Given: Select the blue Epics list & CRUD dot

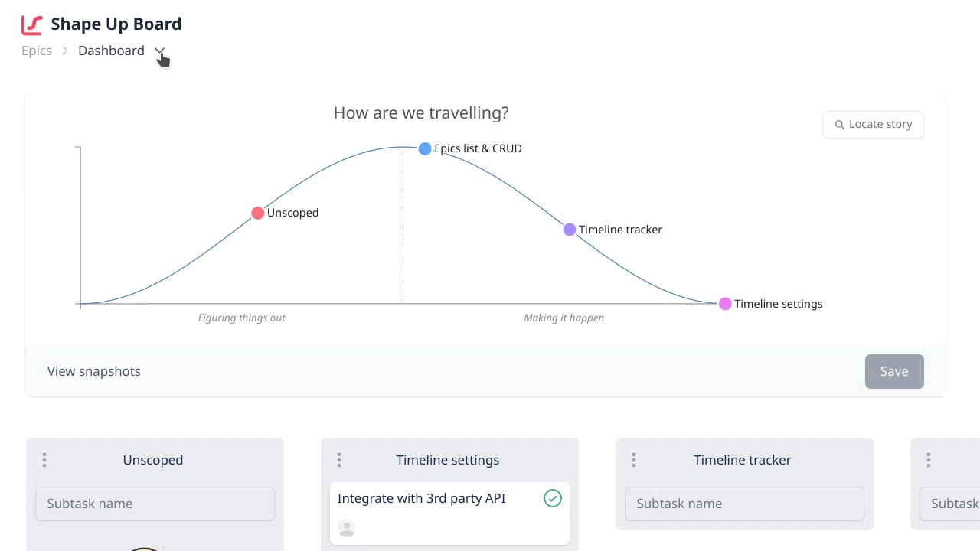Looking at the screenshot, I should pyautogui.click(x=425, y=148).
